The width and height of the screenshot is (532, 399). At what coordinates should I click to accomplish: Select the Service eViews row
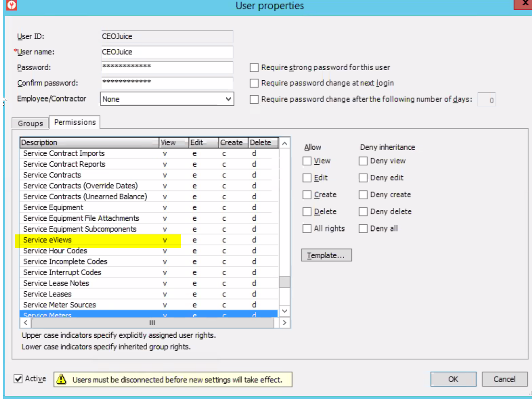(149, 240)
